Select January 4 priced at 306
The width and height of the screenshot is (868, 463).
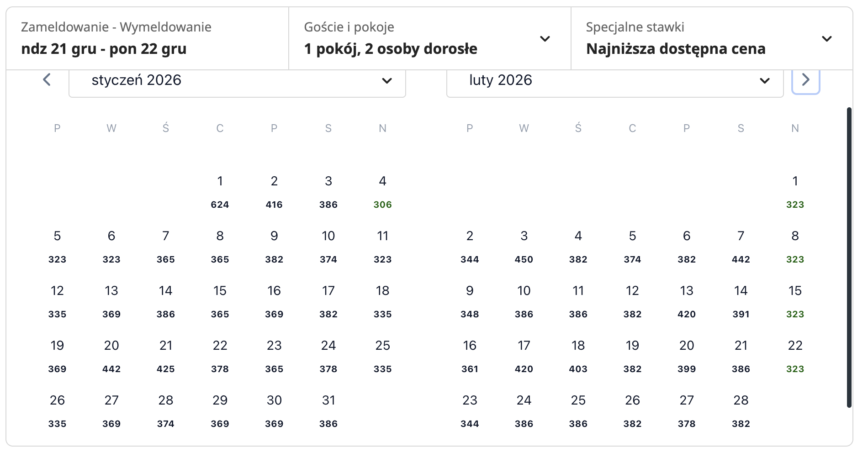pyautogui.click(x=382, y=191)
